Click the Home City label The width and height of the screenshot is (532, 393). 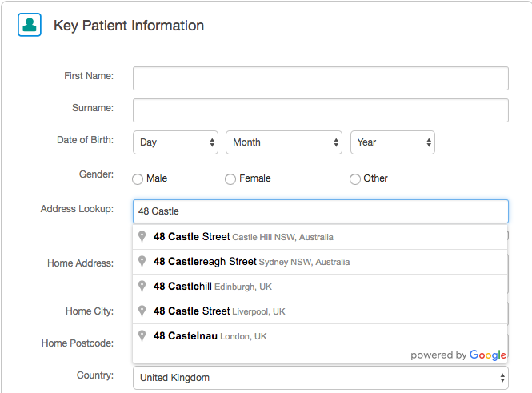pyautogui.click(x=90, y=311)
